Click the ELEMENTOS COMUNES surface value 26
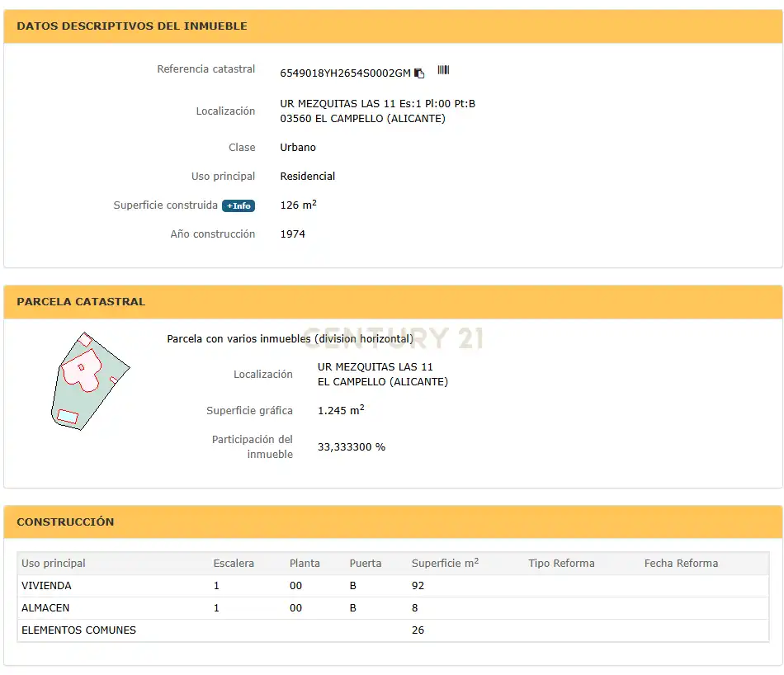784x675 pixels. pos(418,630)
